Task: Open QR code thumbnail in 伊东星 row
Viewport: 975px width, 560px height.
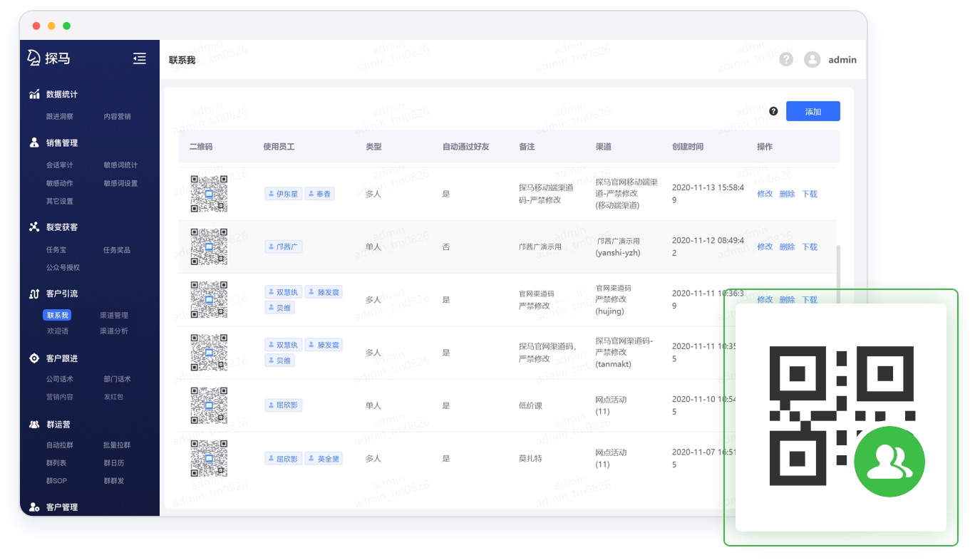Action: tap(209, 194)
